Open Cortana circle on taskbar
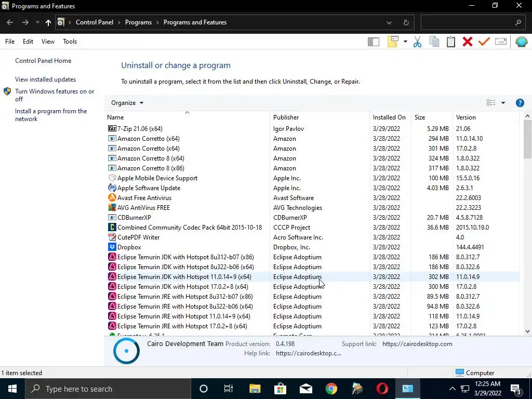 (203, 389)
